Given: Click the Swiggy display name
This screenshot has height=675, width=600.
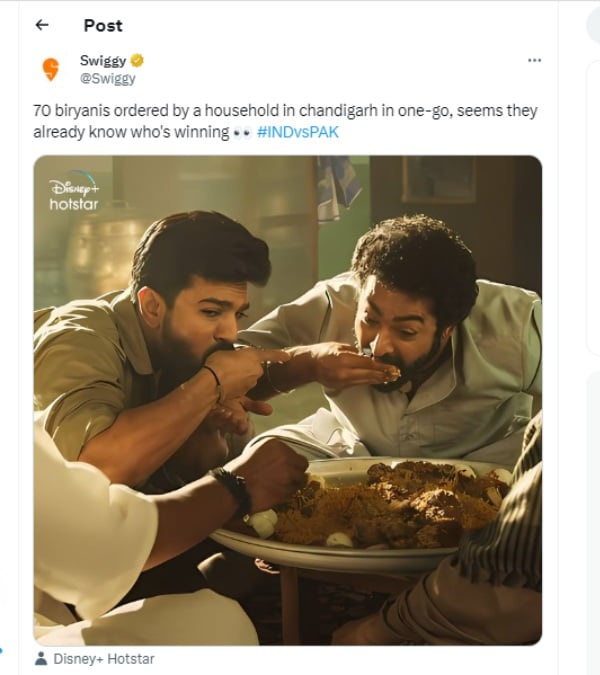Looking at the screenshot, I should coord(103,60).
